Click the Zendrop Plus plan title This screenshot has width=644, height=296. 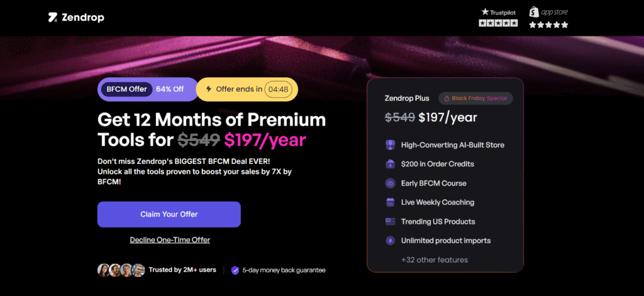pos(407,99)
